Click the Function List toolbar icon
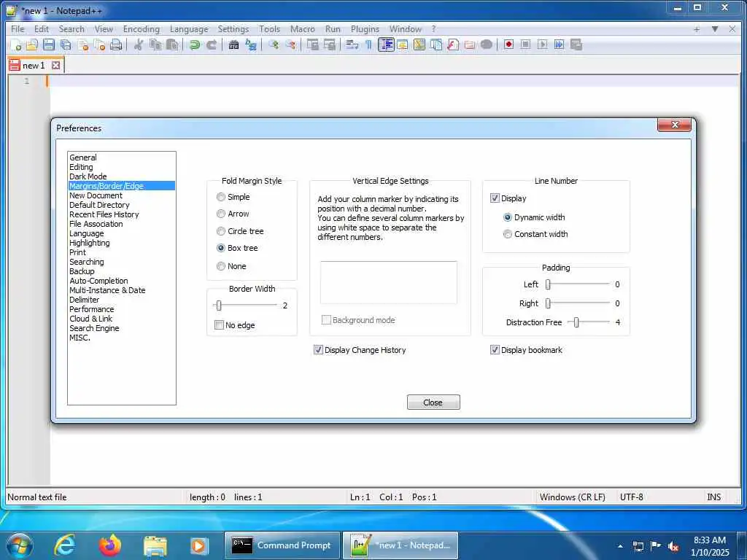This screenshot has width=747, height=560. tap(453, 44)
